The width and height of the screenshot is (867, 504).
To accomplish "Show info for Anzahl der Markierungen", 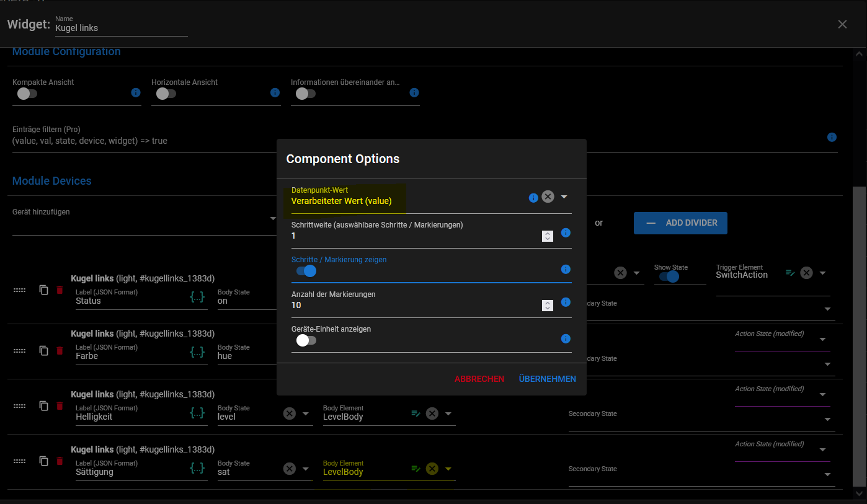I will point(566,302).
